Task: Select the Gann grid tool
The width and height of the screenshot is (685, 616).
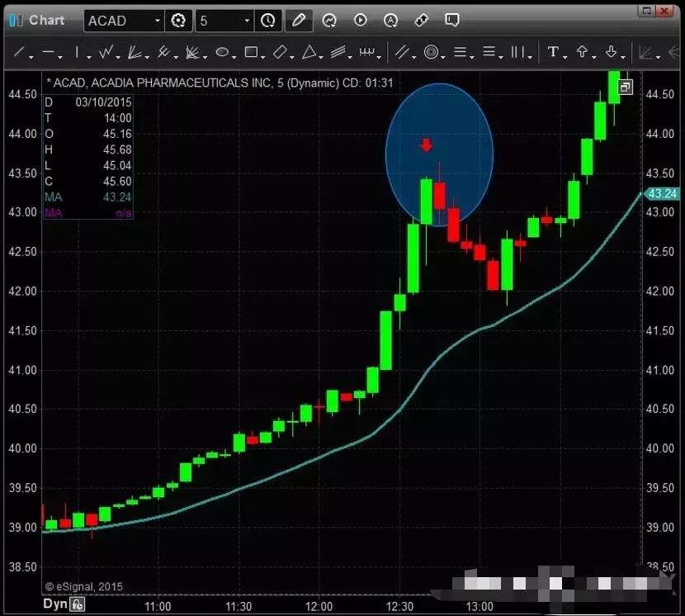Action: click(x=192, y=53)
